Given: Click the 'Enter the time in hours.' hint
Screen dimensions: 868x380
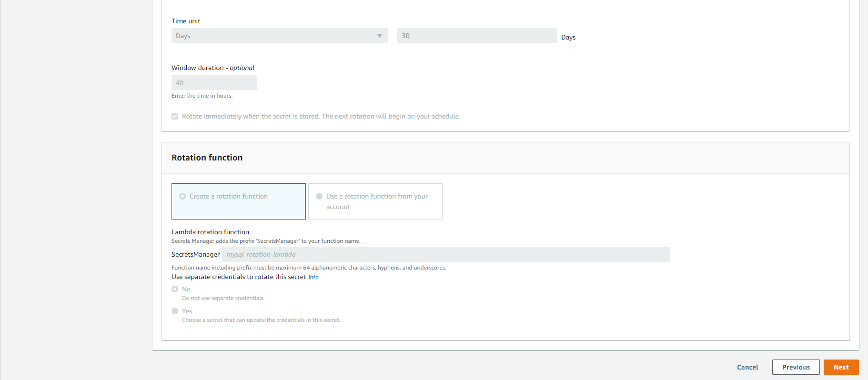Looking at the screenshot, I should point(202,96).
